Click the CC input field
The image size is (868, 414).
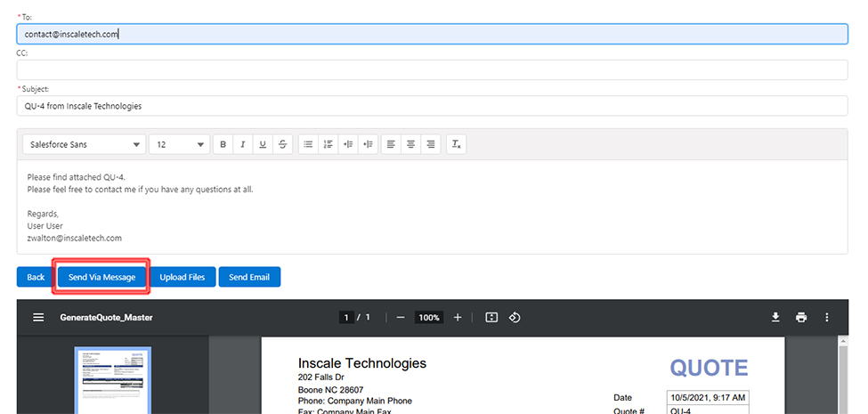point(432,69)
